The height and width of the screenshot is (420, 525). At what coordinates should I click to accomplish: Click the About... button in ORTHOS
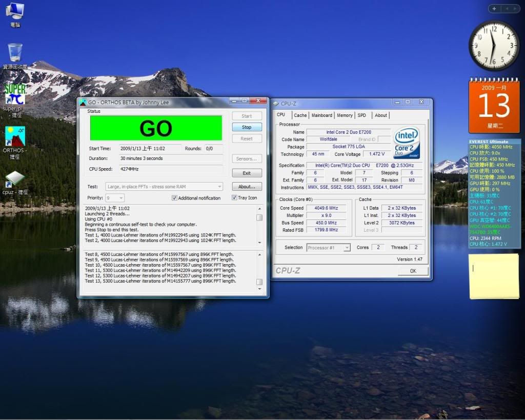(x=247, y=187)
